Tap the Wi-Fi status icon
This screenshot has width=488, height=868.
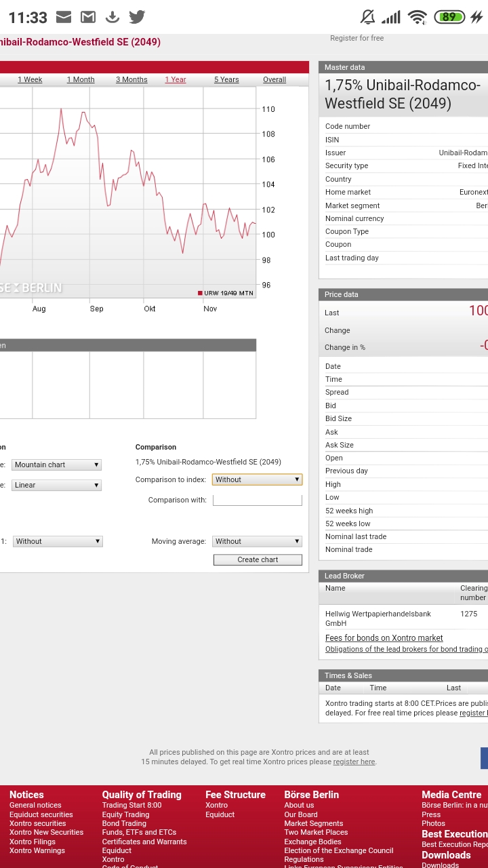(418, 17)
